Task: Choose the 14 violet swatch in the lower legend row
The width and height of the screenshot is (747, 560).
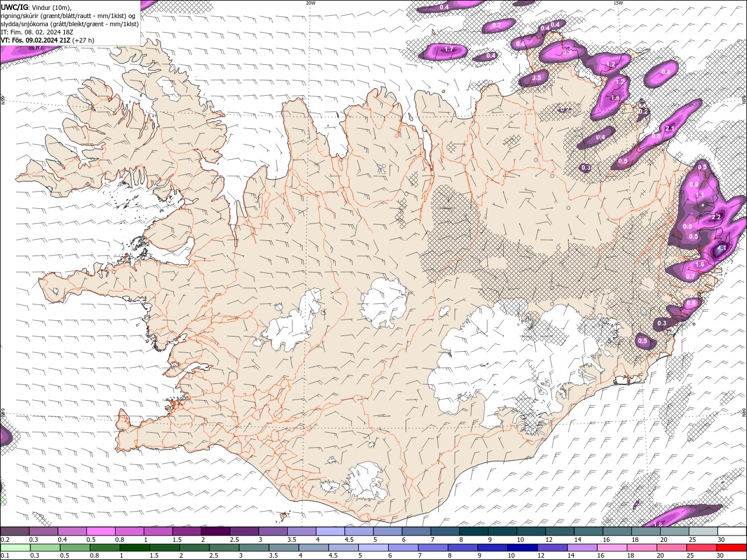Action: [x=581, y=548]
